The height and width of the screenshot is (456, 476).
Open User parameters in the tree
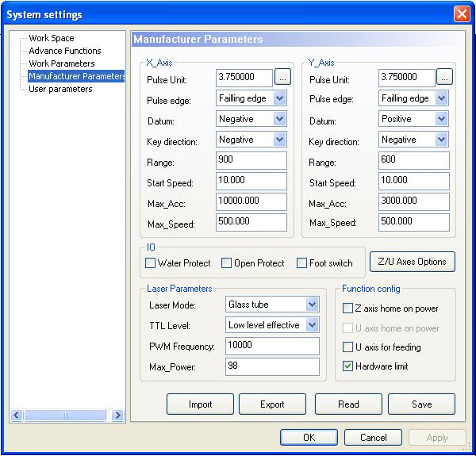(60, 89)
